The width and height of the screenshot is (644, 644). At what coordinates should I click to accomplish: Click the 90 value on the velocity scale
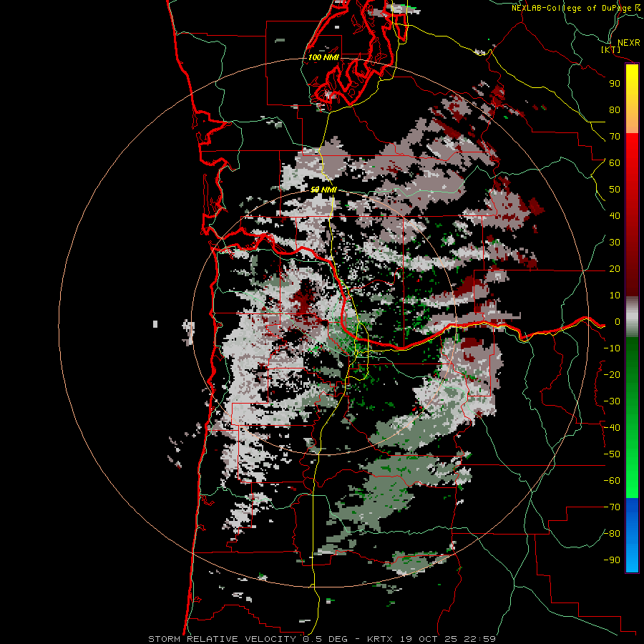(x=615, y=84)
